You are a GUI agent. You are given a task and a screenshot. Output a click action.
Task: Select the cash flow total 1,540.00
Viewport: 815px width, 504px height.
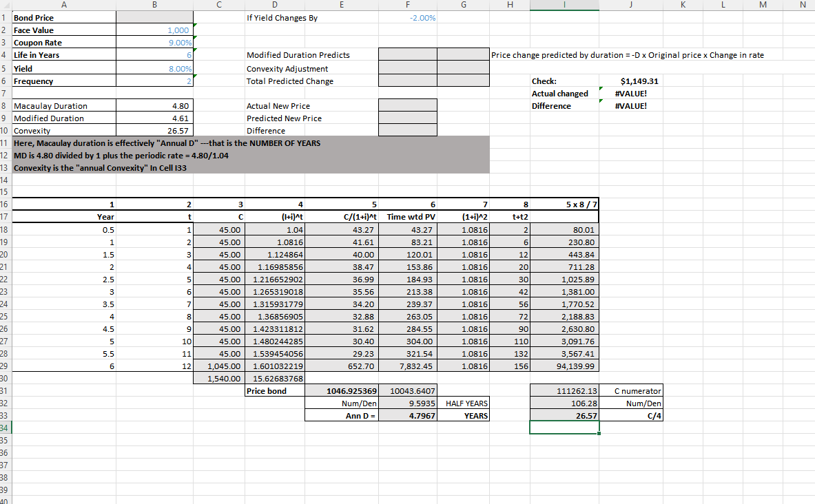[x=219, y=378]
